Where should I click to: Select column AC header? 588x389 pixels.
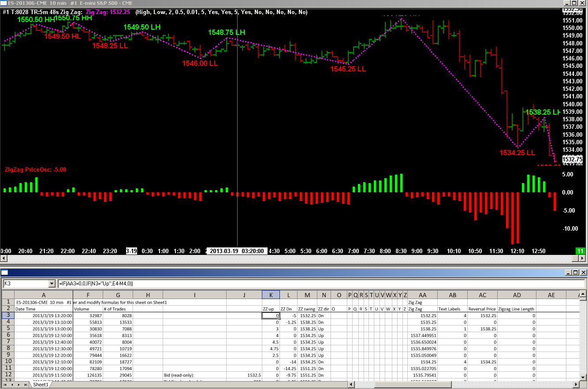pyautogui.click(x=483, y=295)
